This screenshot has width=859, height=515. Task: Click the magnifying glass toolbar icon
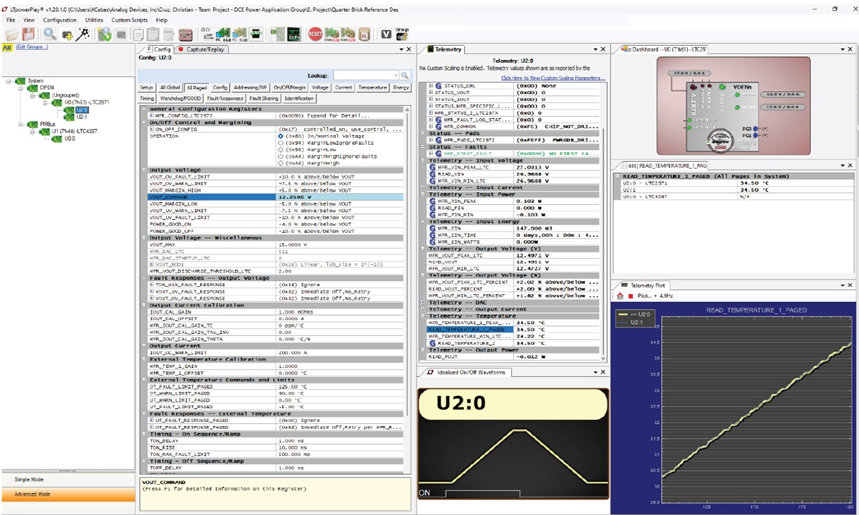tap(49, 33)
